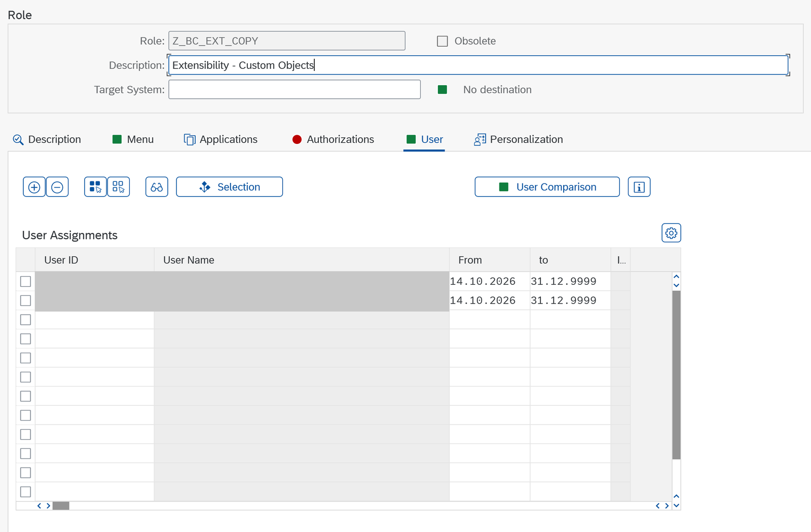Click the second row to date 31.12.9999

(x=570, y=300)
